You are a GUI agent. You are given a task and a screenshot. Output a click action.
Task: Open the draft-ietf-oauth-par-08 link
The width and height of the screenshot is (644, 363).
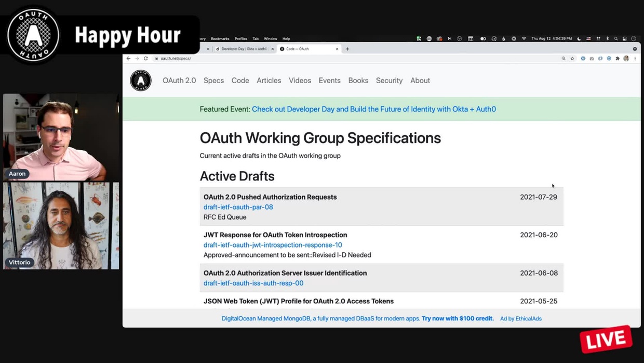click(x=238, y=207)
